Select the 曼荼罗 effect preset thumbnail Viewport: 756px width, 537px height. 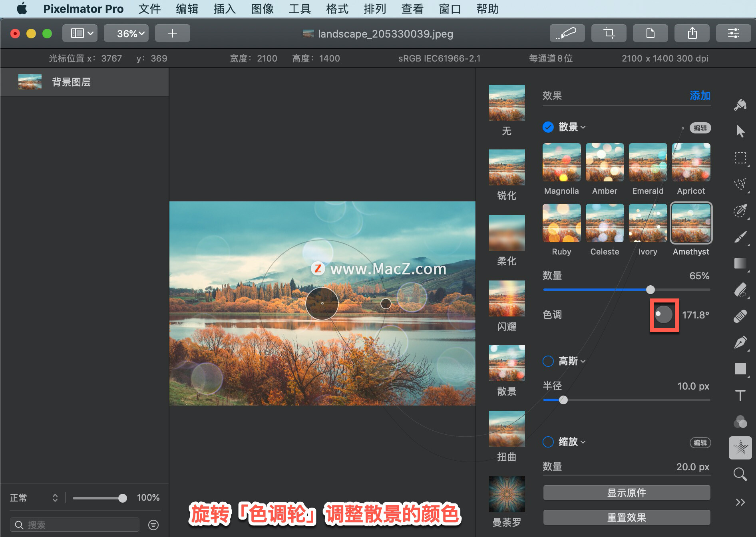point(507,494)
